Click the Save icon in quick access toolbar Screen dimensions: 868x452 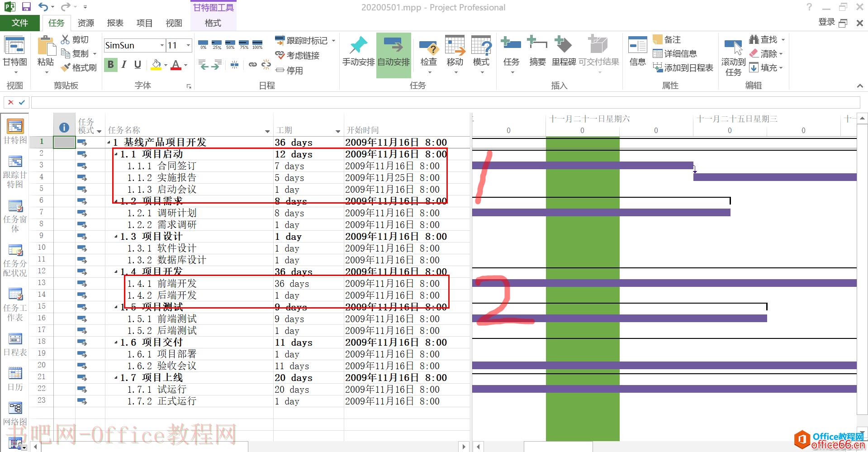[x=26, y=7]
